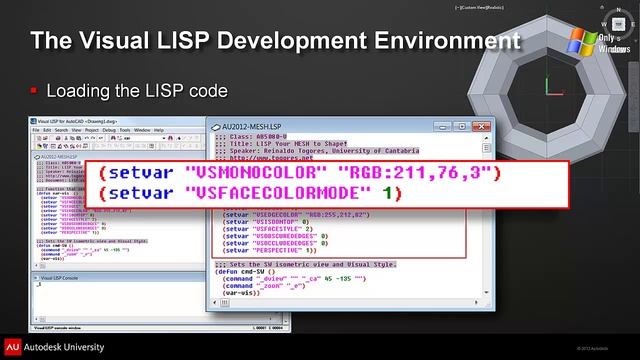Click the Undo toolbar icon
Image resolution: width=640 pixels, height=360 pixels.
[x=87, y=138]
